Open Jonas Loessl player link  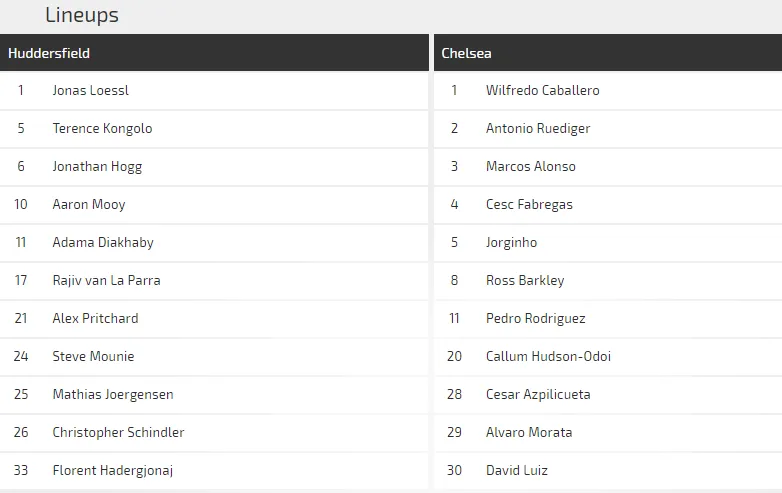tap(91, 90)
